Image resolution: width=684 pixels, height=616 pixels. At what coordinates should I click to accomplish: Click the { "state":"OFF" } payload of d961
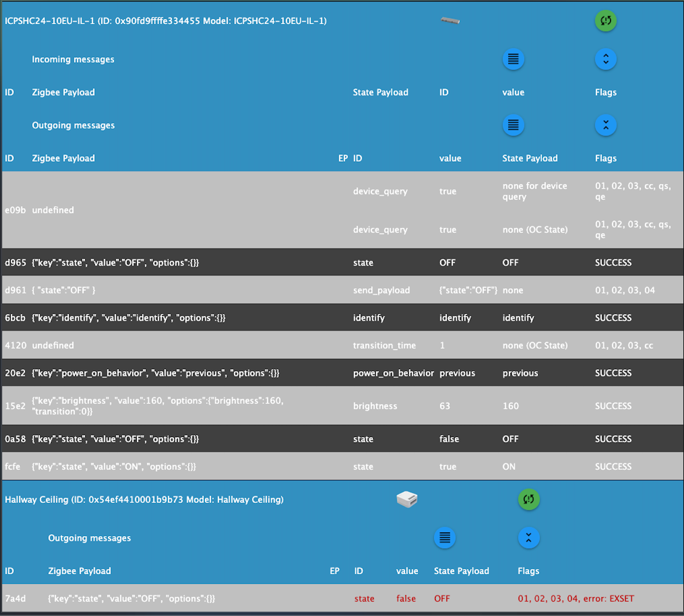pos(64,290)
